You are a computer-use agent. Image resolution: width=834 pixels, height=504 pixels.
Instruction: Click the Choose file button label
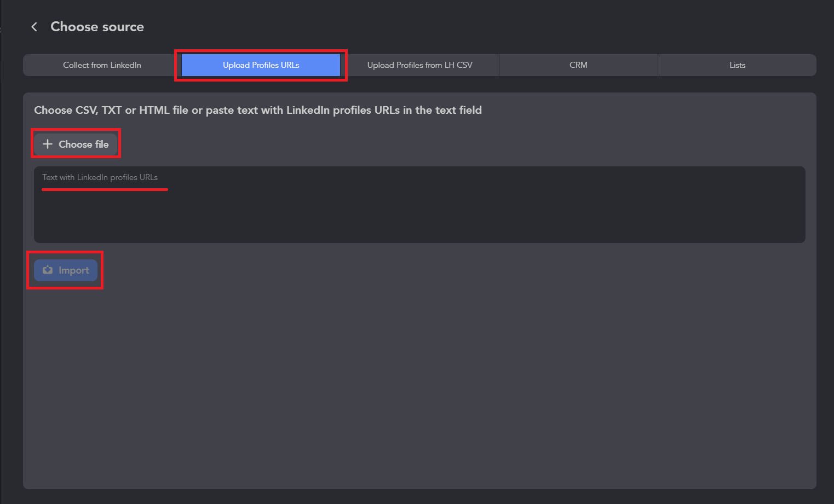84,144
